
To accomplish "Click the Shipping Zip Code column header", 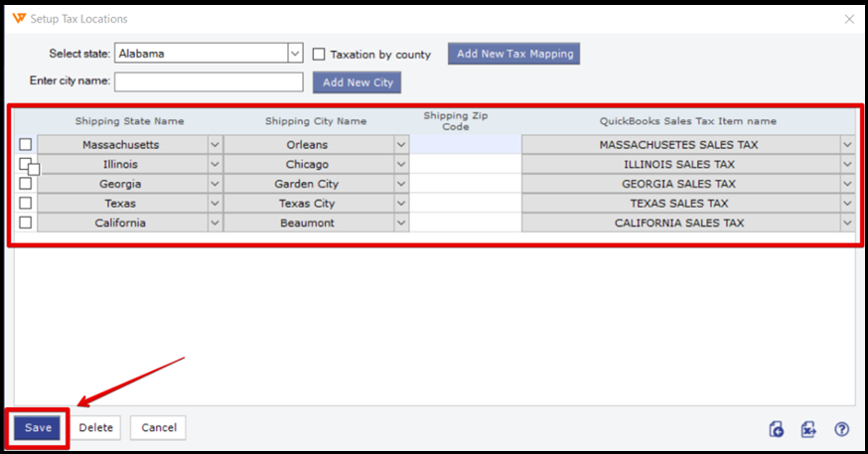I will click(x=456, y=121).
